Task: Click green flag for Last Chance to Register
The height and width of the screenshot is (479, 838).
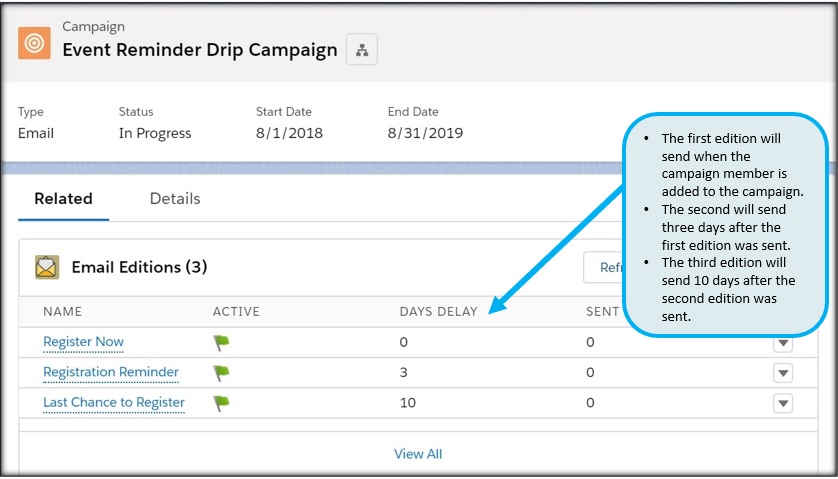Action: 221,403
